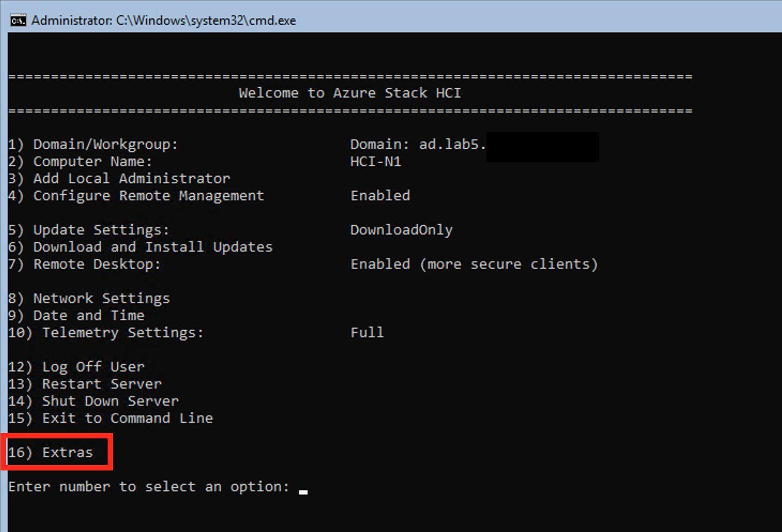
Task: Click the command input cursor area
Action: (x=303, y=487)
